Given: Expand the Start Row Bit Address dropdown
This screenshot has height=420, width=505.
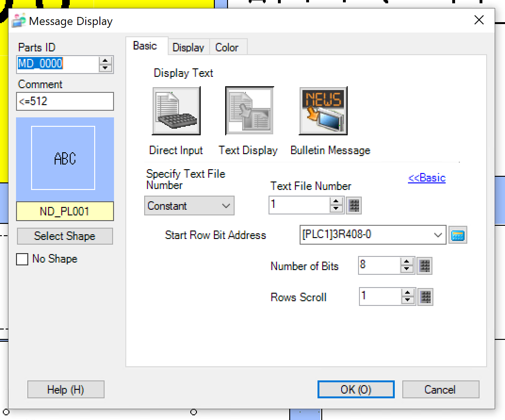Looking at the screenshot, I should tap(438, 235).
